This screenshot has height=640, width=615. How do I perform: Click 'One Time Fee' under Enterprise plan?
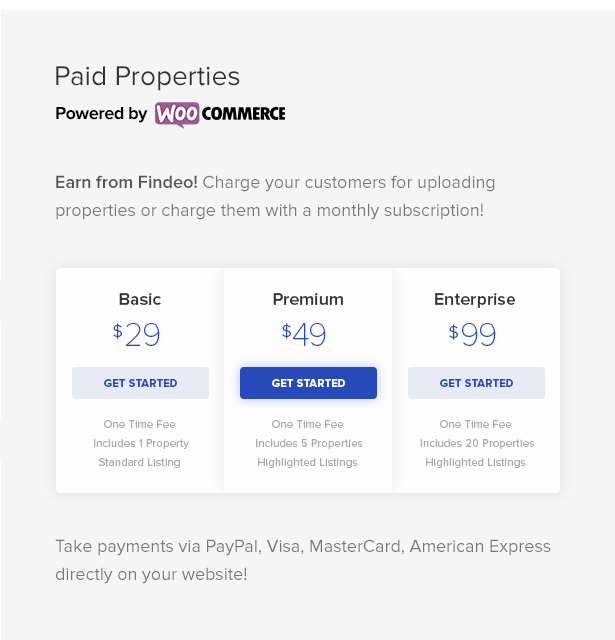[476, 424]
